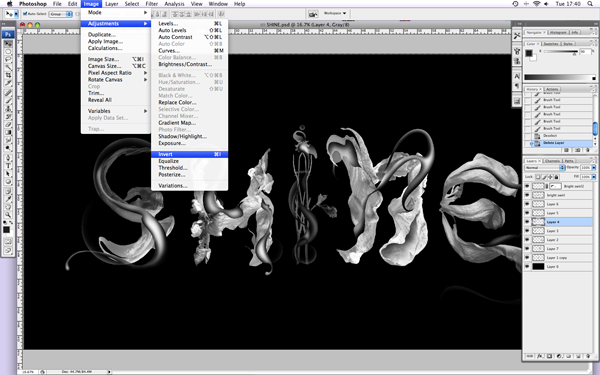Open the Fill slider arrow in Layers
The image size is (600, 375).
click(x=594, y=177)
